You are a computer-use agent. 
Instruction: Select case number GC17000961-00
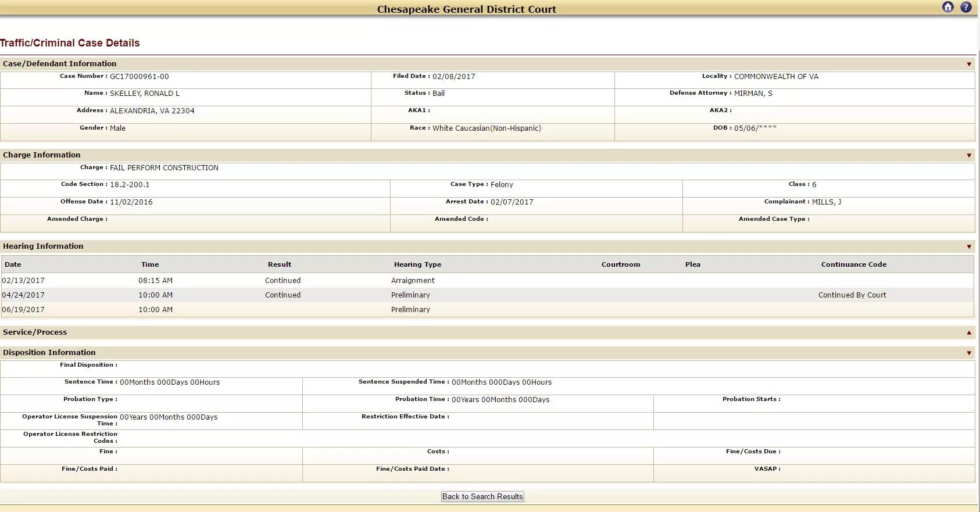[x=140, y=76]
